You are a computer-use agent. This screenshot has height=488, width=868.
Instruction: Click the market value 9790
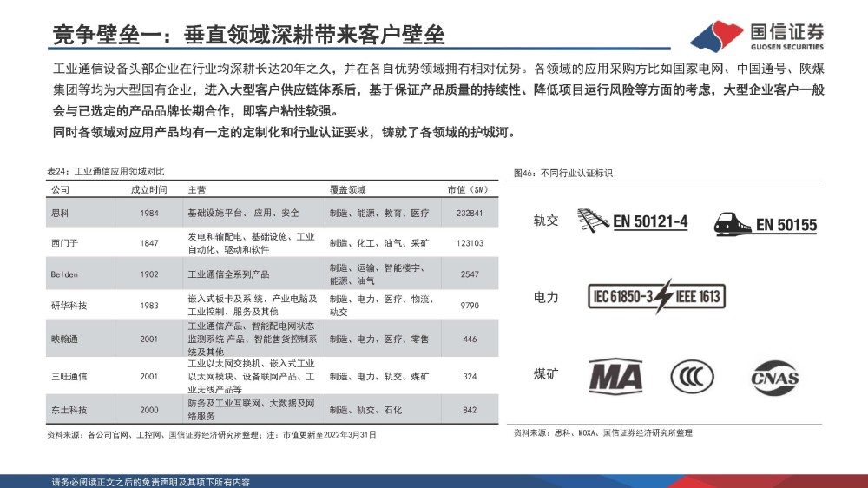[470, 305]
